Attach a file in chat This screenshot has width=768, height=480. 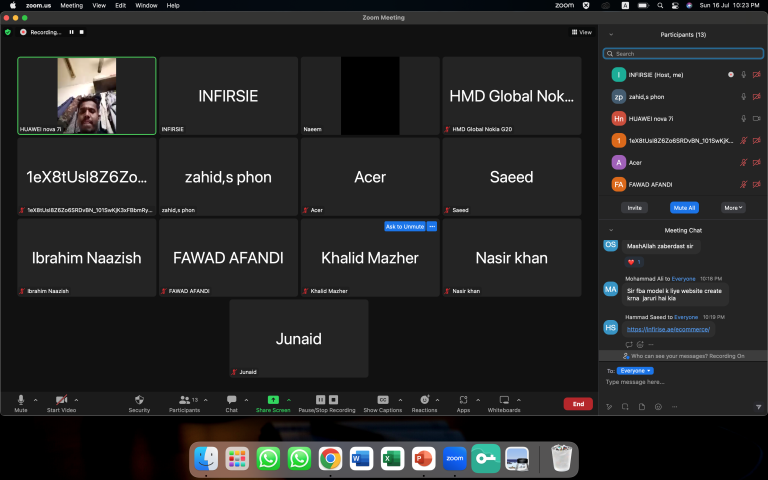pos(642,407)
